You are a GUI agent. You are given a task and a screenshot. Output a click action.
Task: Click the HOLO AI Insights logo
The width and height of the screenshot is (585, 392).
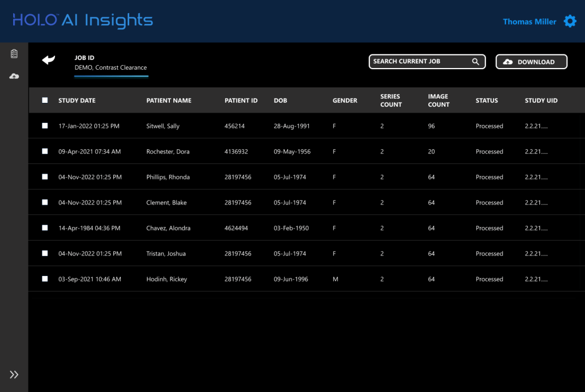pos(83,21)
